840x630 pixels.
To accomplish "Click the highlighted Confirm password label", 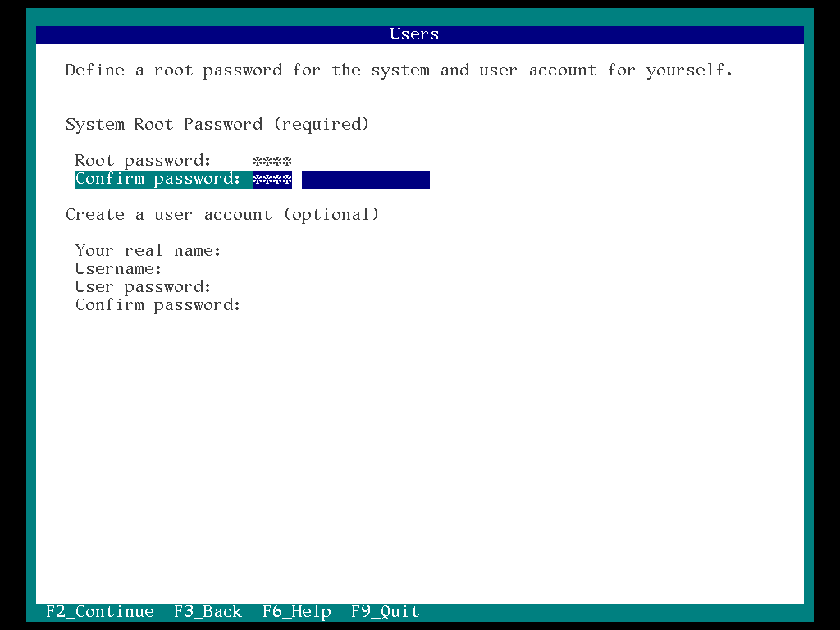I will point(158,179).
